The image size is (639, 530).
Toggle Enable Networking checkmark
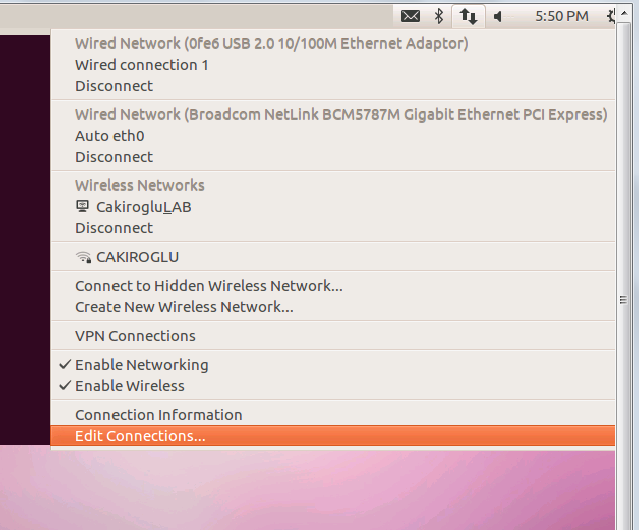(65, 364)
